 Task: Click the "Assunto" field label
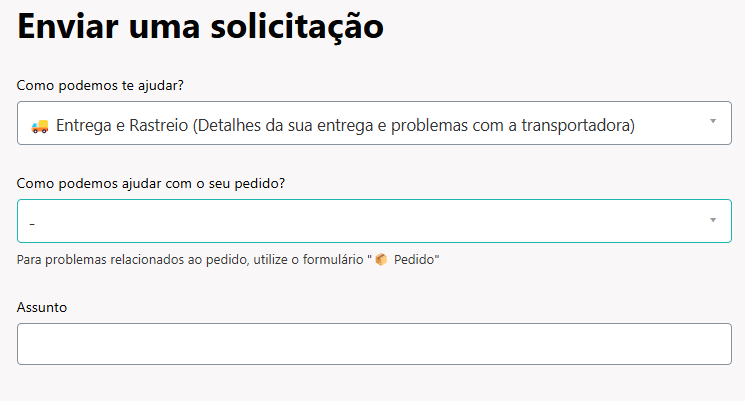click(x=42, y=308)
